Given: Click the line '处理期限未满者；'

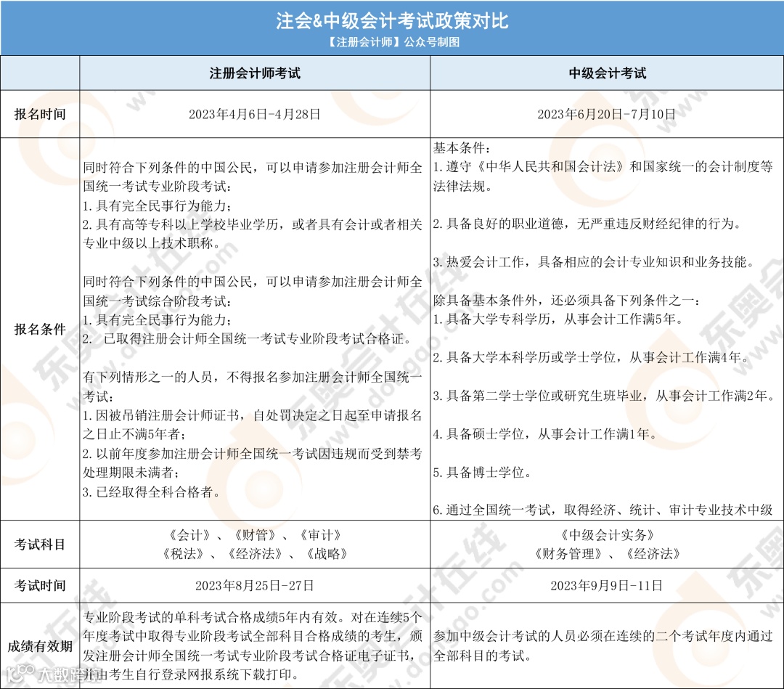Looking at the screenshot, I should click(131, 473).
